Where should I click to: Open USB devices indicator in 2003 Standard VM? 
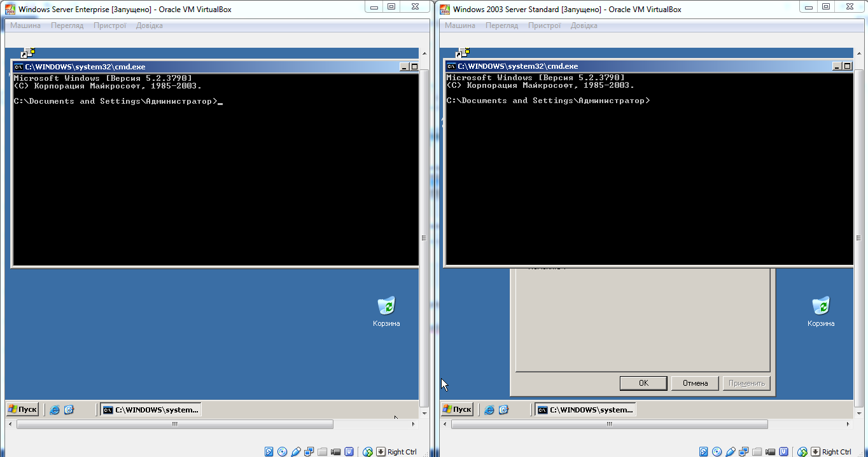(731, 452)
